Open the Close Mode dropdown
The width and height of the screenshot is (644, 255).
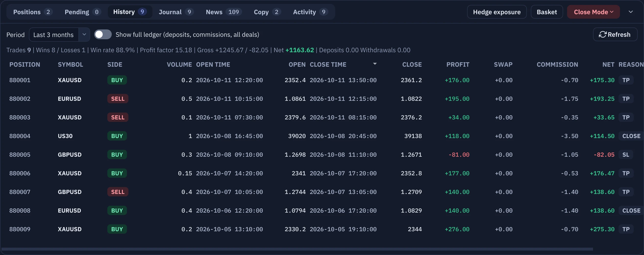[593, 12]
